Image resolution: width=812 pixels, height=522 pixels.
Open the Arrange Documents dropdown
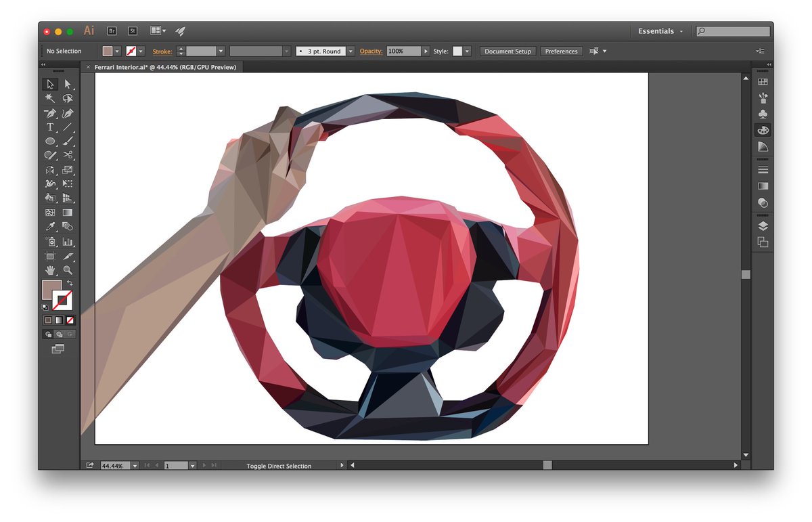coord(158,31)
